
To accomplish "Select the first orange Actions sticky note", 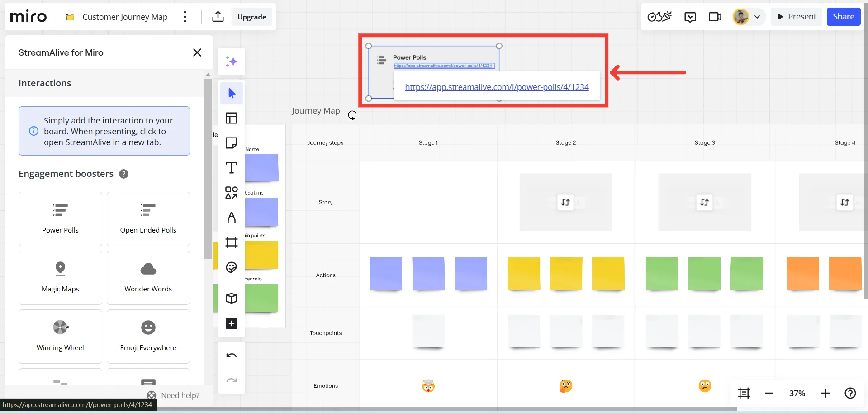I will pyautogui.click(x=803, y=273).
